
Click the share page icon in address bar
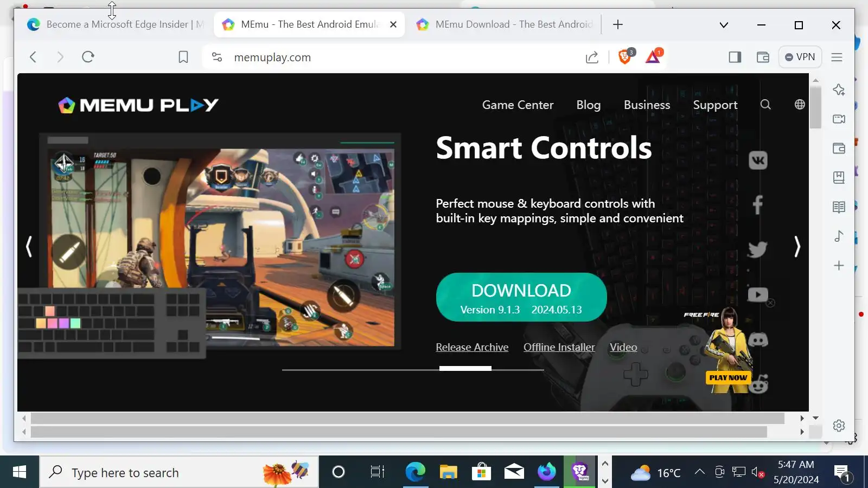pyautogui.click(x=592, y=57)
